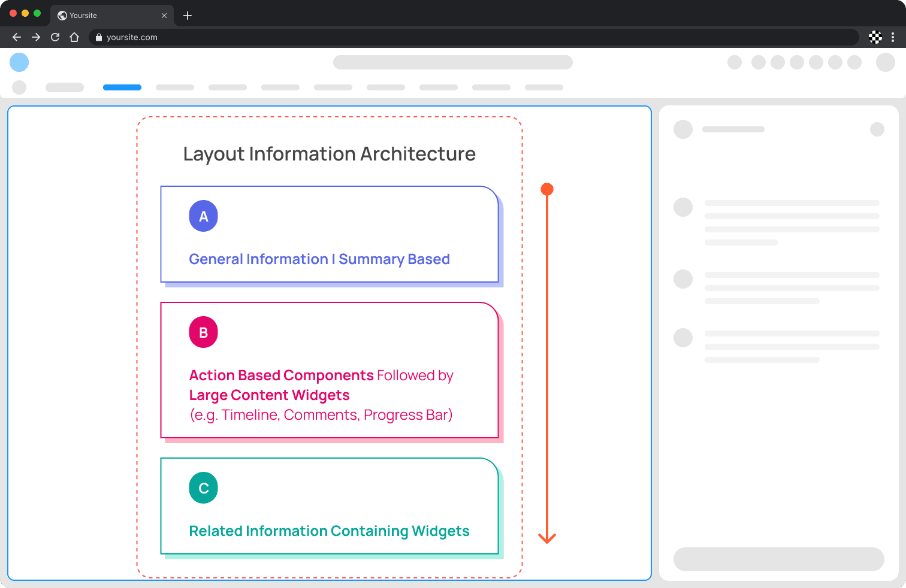The width and height of the screenshot is (906, 588).
Task: Click the lock icon beside yoursite.com
Action: [x=99, y=37]
